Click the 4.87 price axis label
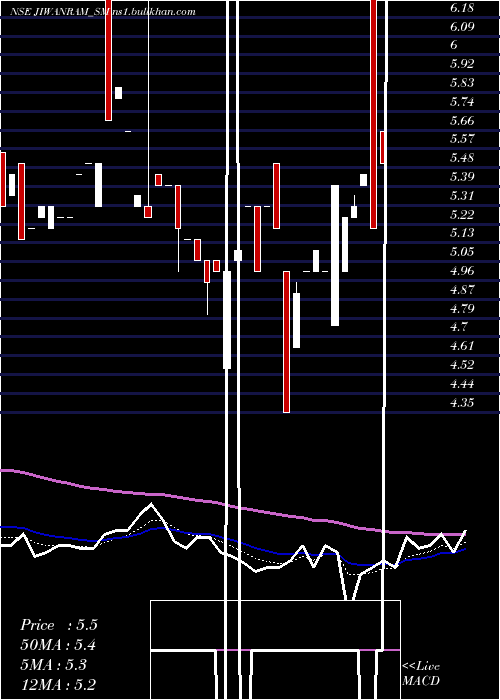Image resolution: width=500 pixels, height=700 pixels. pyautogui.click(x=462, y=290)
